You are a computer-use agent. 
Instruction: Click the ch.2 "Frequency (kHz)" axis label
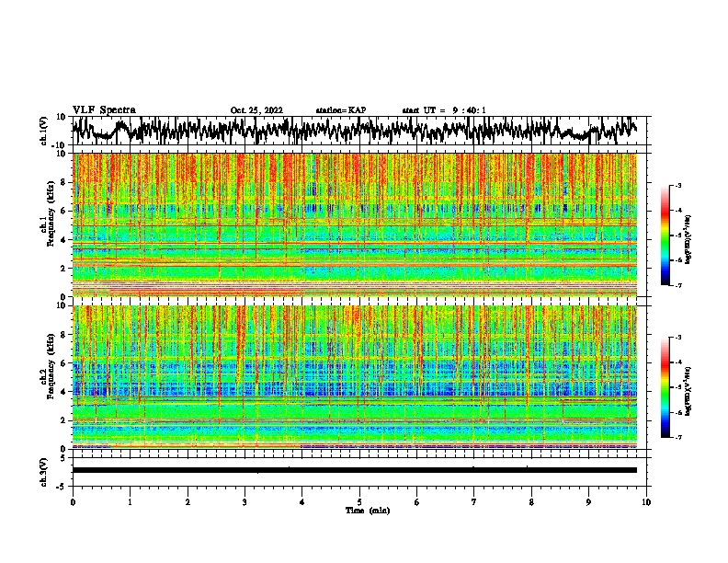(x=51, y=366)
